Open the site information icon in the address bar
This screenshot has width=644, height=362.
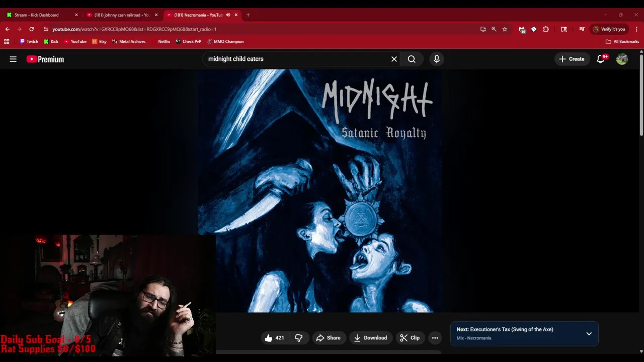pos(46,29)
